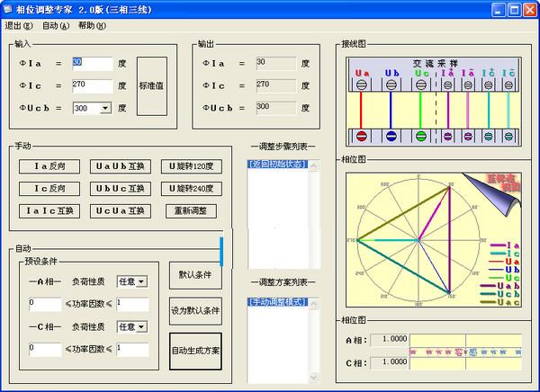The image size is (540, 392).
Task: Click the UcUa互换 button
Action: (x=121, y=211)
